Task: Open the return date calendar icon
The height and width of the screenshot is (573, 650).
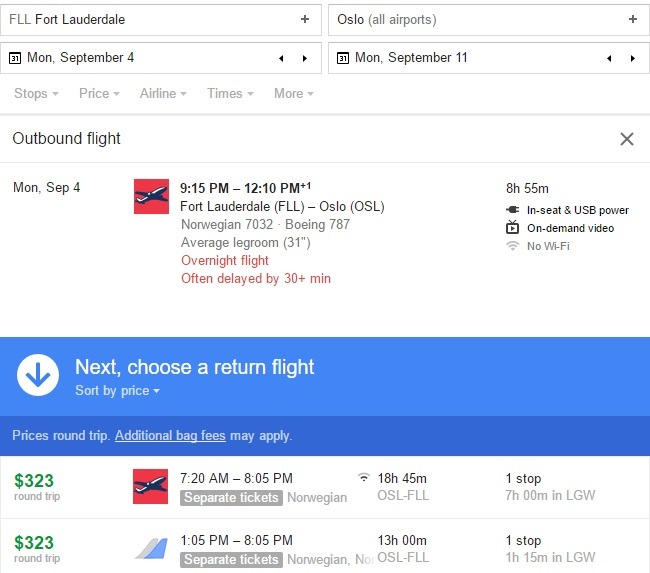Action: coord(343,58)
